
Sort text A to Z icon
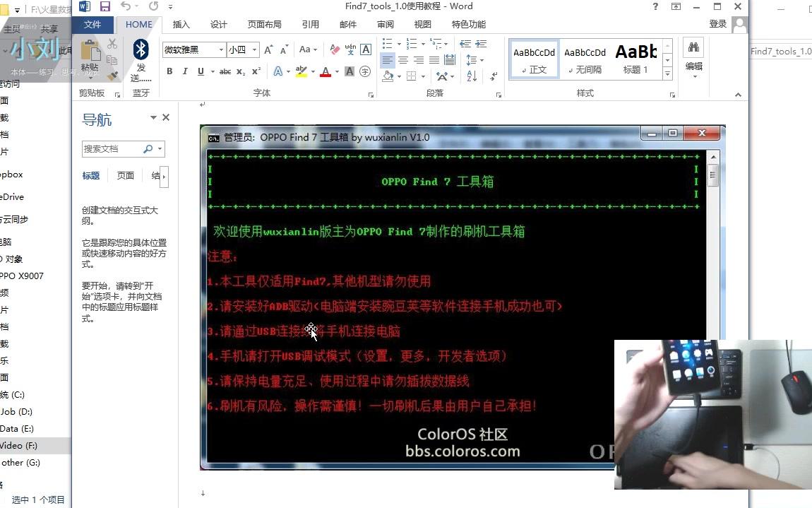tap(471, 76)
